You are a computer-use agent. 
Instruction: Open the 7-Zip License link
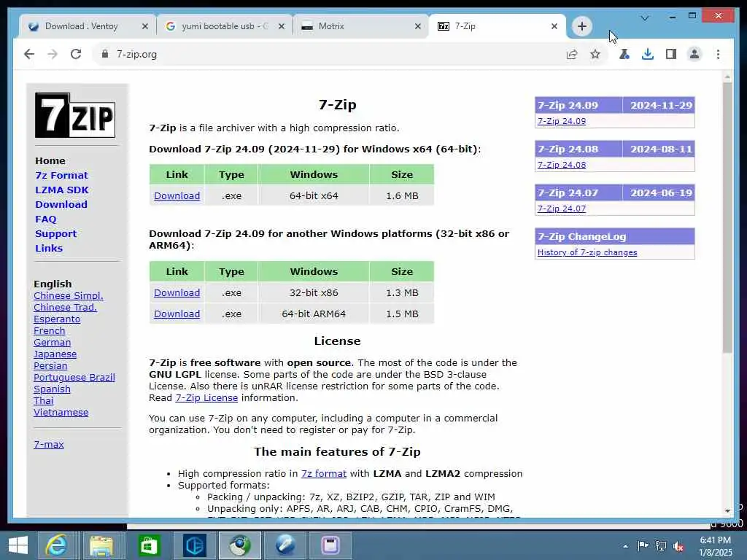point(206,397)
